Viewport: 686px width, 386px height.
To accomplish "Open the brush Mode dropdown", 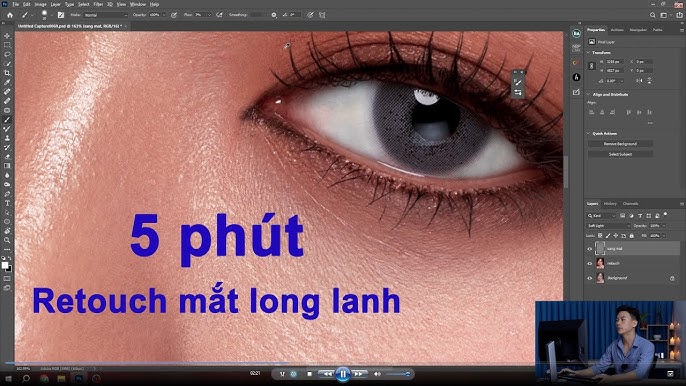I will 105,15.
